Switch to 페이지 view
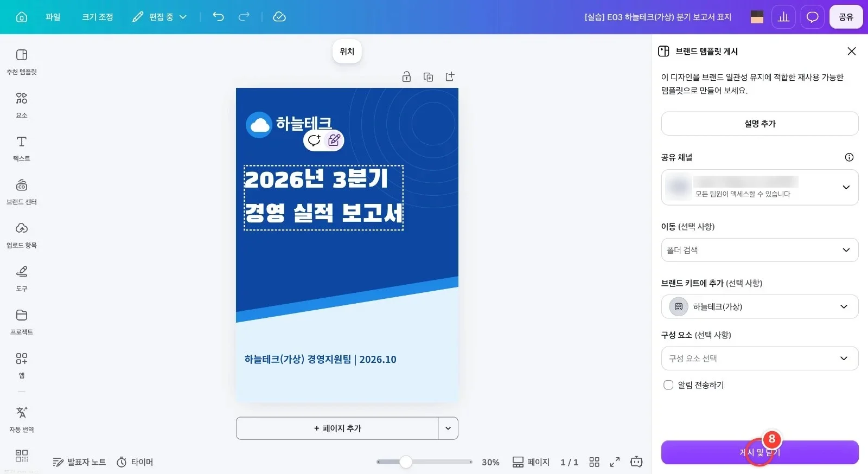Image resolution: width=868 pixels, height=474 pixels. [531, 462]
